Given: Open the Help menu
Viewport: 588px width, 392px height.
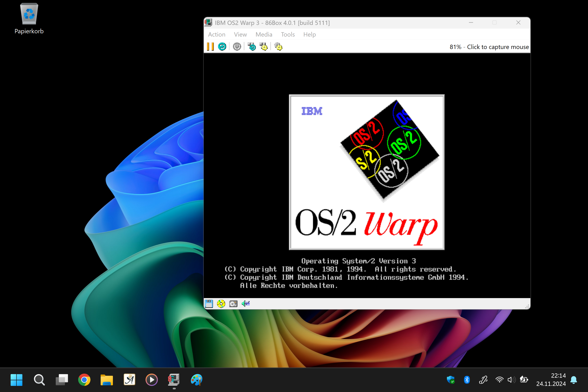Looking at the screenshot, I should coord(310,35).
